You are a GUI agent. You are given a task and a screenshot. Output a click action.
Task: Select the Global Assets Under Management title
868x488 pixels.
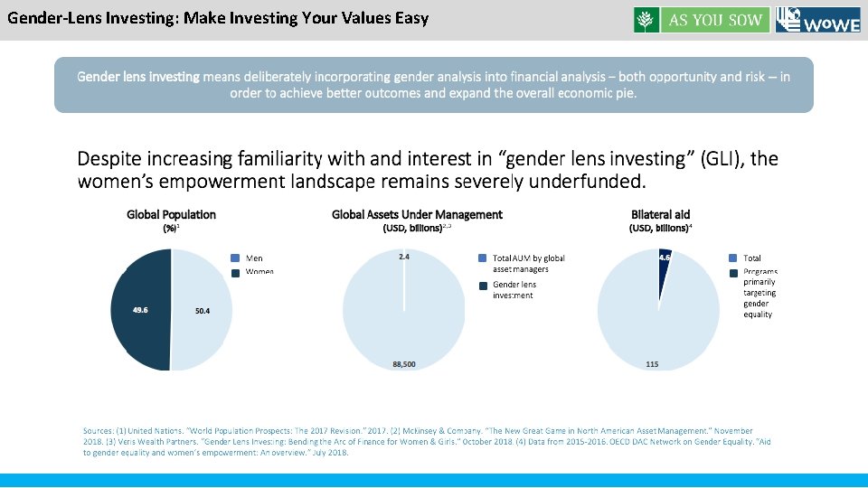417,214
